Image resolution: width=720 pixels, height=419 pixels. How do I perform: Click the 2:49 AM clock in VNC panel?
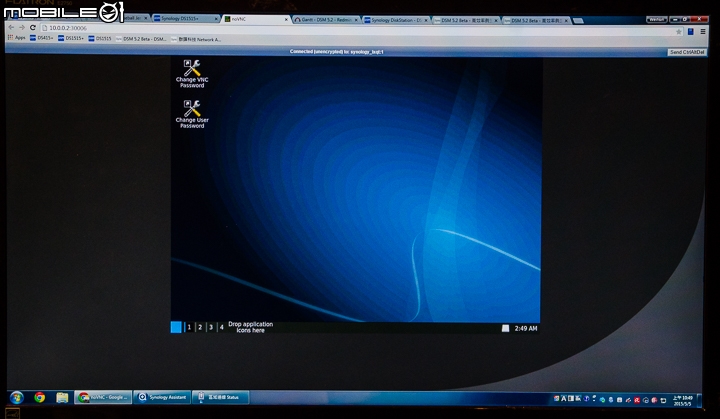[526, 328]
